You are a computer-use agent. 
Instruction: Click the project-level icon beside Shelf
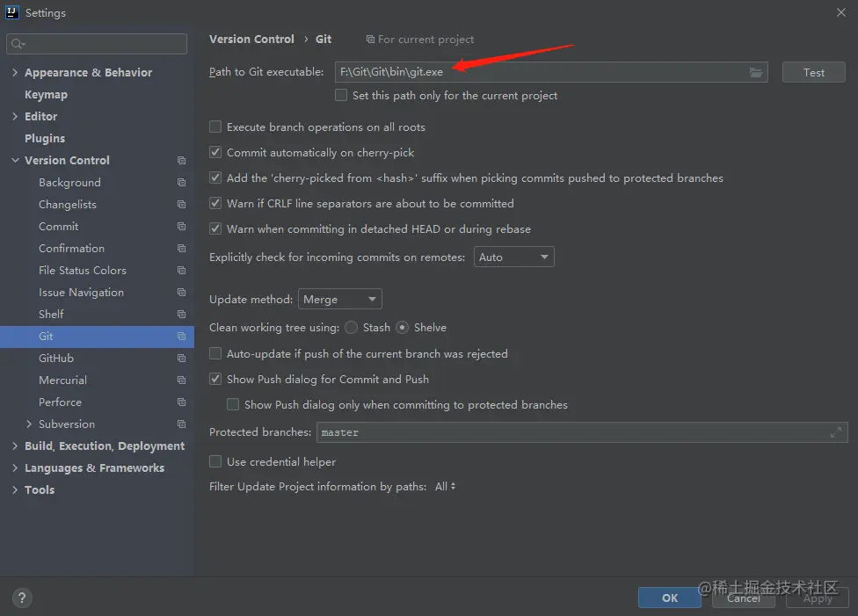[x=182, y=314]
